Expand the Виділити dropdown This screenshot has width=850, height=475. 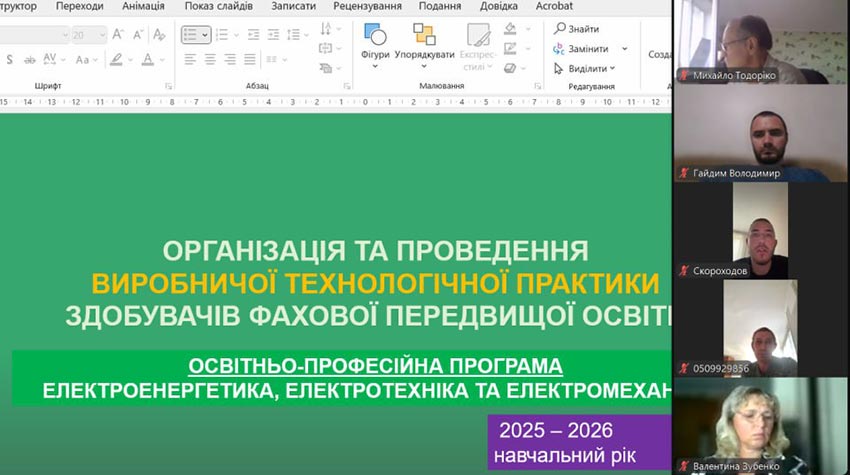(612, 69)
